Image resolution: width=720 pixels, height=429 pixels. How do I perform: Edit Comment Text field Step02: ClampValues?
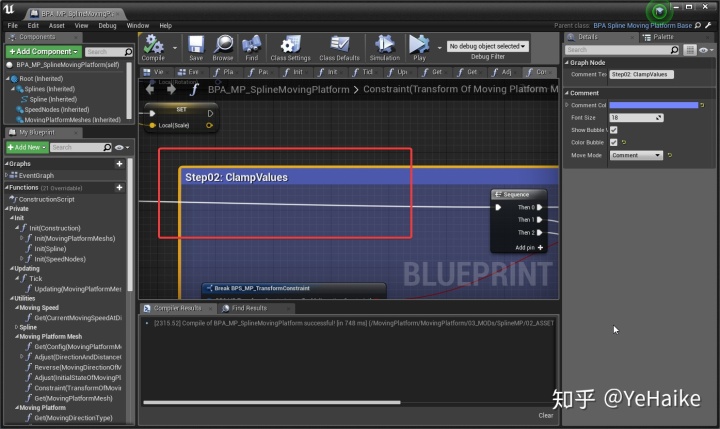tap(641, 74)
